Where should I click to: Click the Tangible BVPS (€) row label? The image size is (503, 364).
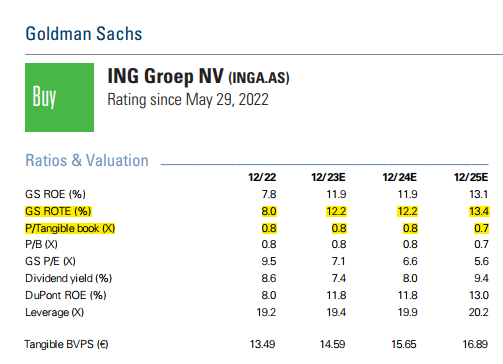(x=66, y=344)
